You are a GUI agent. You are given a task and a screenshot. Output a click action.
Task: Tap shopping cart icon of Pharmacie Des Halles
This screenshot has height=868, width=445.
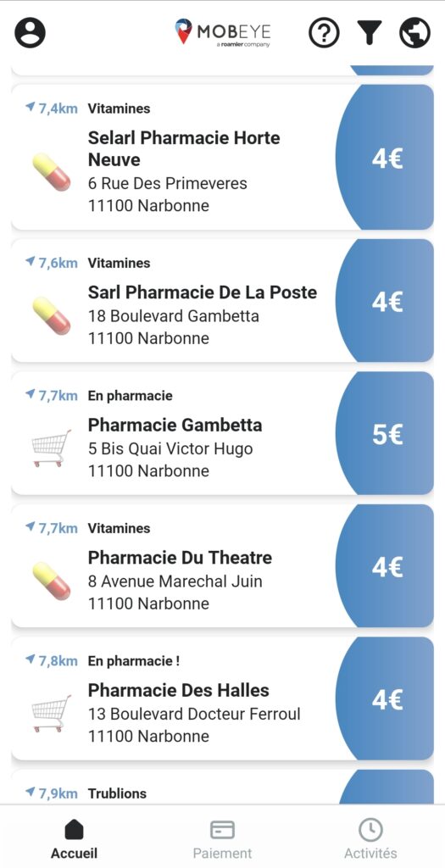point(52,713)
